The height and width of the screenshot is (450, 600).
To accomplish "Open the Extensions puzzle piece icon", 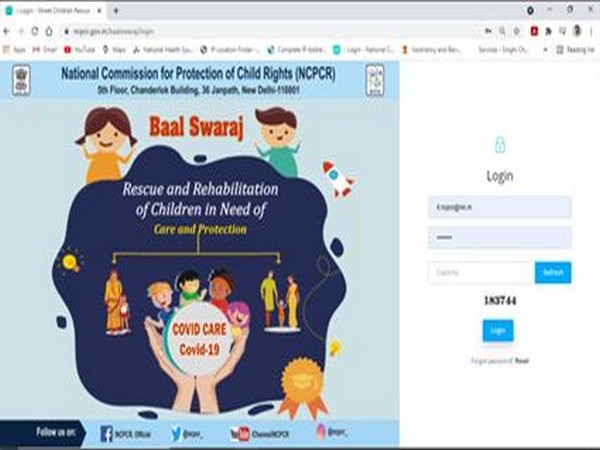I will 548,31.
